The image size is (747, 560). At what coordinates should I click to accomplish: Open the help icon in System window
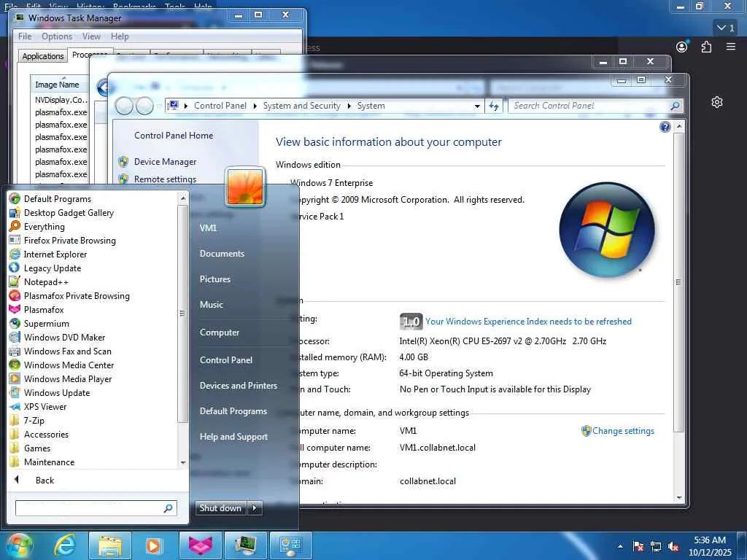point(665,127)
